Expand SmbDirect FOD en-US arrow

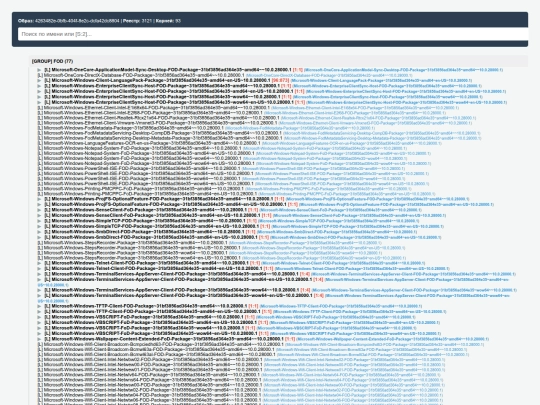click(x=39, y=237)
